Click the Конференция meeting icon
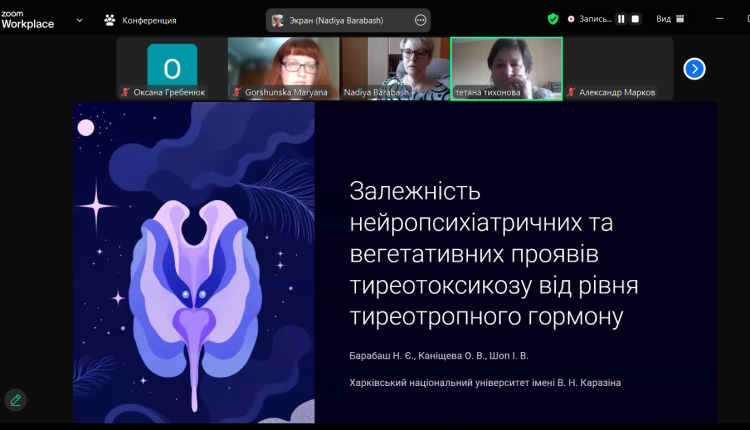Viewport: 750px width, 430px height. [109, 19]
